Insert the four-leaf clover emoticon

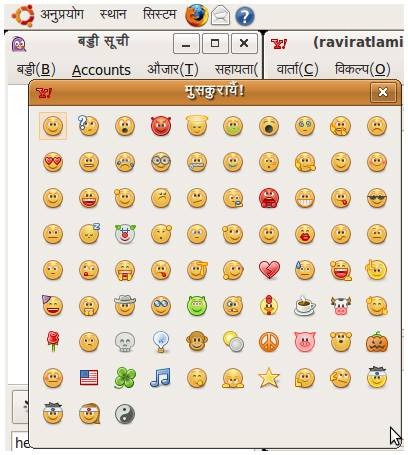point(125,378)
